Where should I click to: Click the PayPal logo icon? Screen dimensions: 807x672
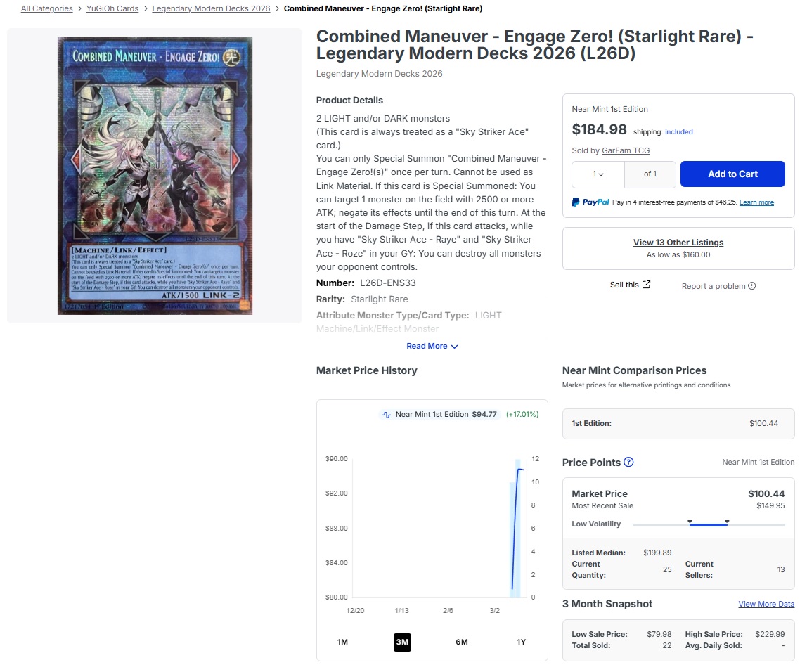[590, 202]
